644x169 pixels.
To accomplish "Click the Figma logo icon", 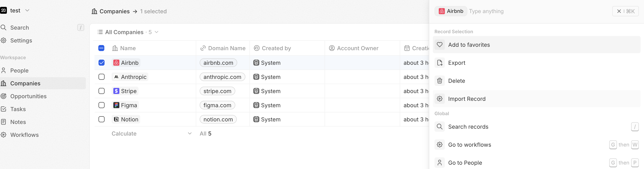I will pos(116,105).
